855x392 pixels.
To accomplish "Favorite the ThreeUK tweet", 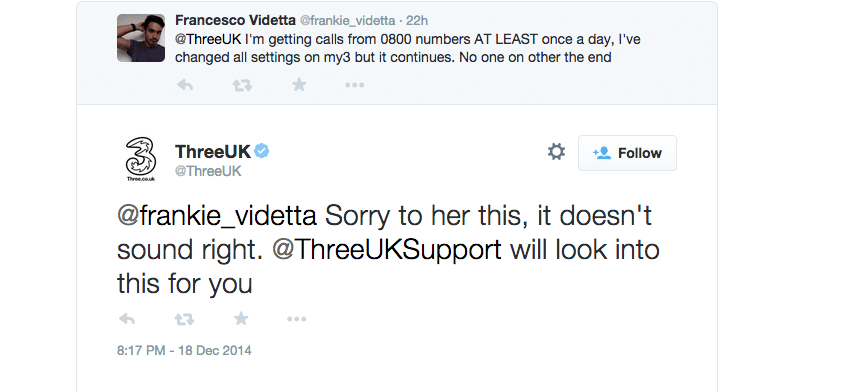I will (240, 318).
